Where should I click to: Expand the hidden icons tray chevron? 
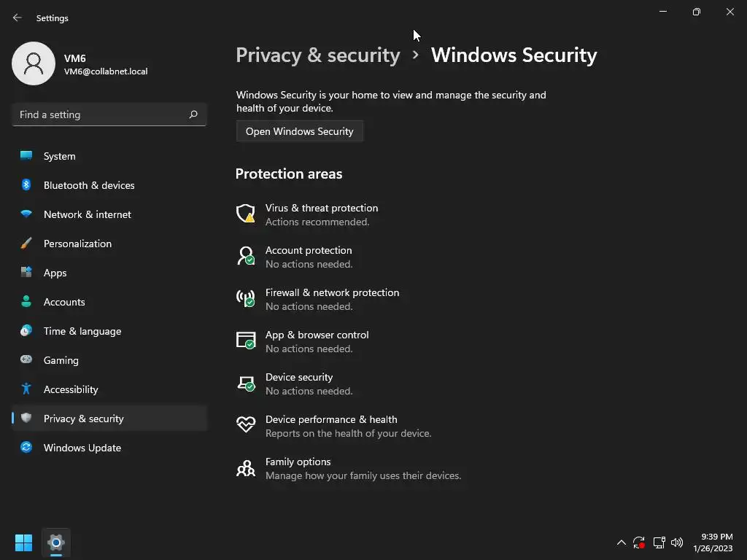click(x=622, y=542)
